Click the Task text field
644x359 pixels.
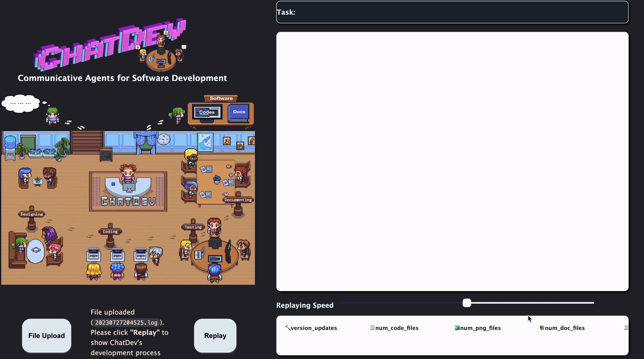coord(452,12)
